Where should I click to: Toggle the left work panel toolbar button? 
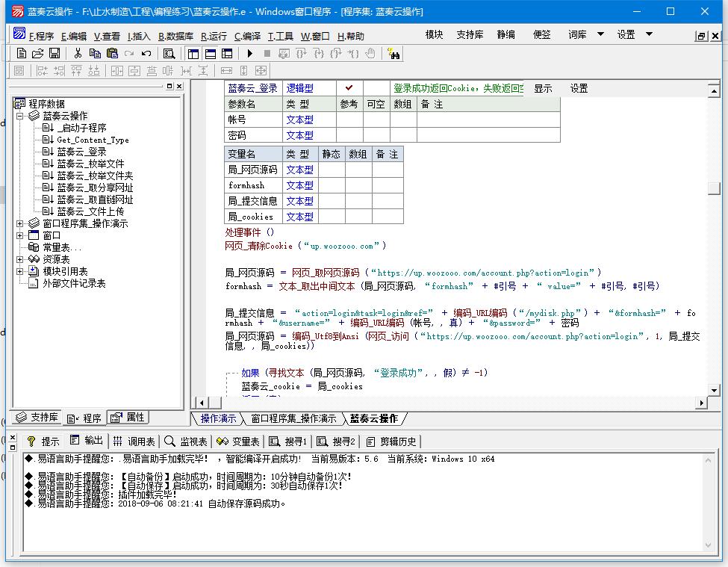tap(193, 54)
